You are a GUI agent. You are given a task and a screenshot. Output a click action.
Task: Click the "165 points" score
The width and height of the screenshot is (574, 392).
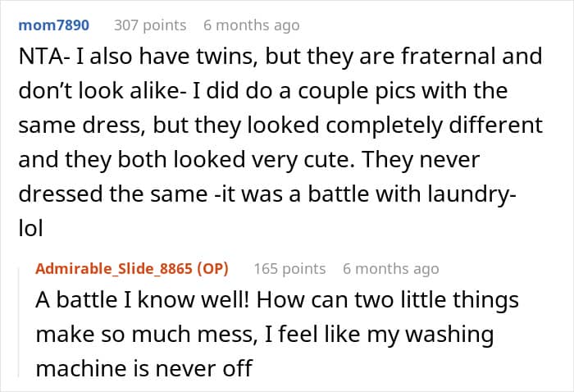pyautogui.click(x=289, y=268)
